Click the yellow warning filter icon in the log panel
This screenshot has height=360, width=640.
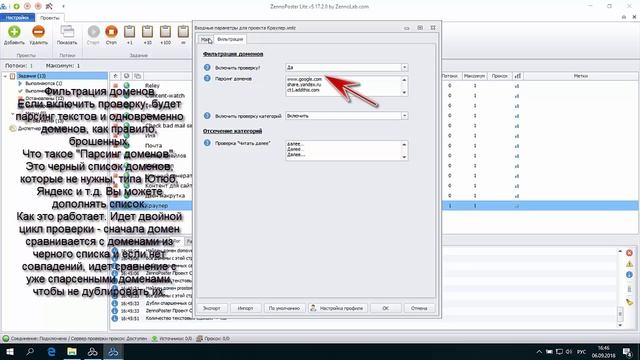(629, 264)
